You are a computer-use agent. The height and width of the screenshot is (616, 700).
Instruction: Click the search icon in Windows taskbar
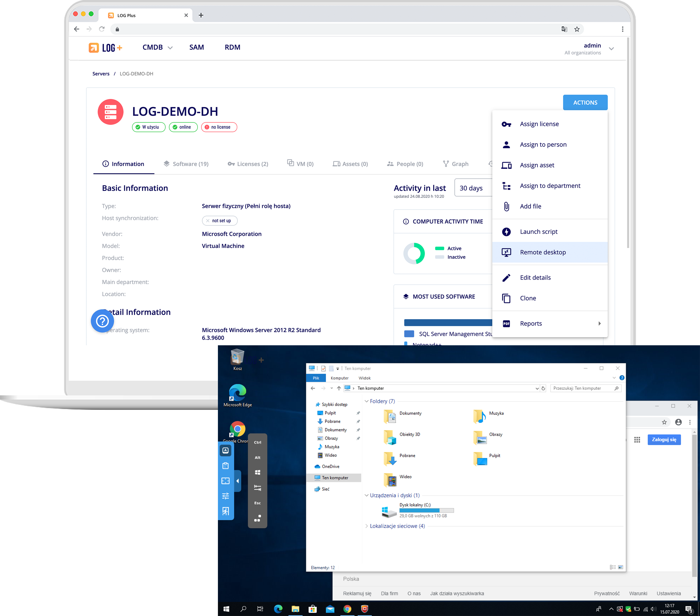coord(243,609)
